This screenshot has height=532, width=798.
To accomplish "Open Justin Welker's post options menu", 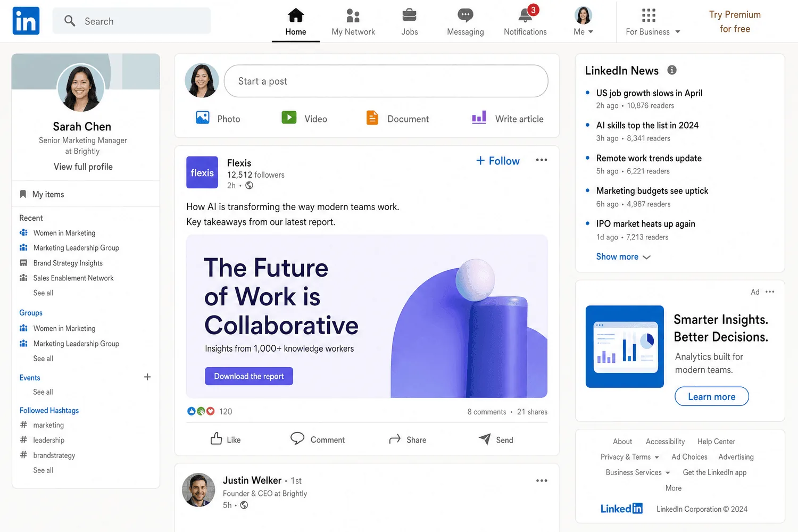I will pyautogui.click(x=542, y=481).
